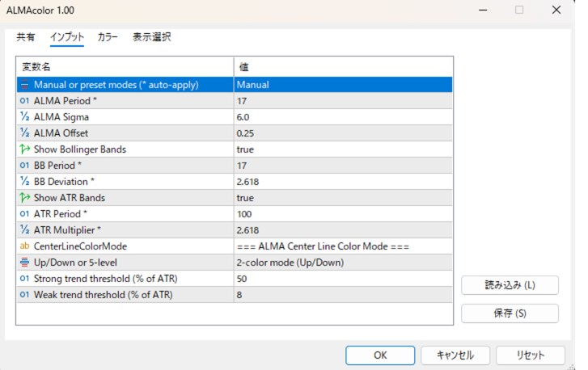Select the 'Show ATR Bands' row label
Viewport: 588px width, 370px height.
tap(70, 197)
